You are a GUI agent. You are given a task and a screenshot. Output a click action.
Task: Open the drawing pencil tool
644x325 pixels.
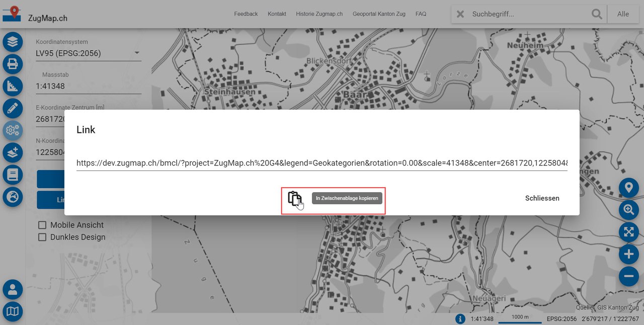(x=13, y=108)
